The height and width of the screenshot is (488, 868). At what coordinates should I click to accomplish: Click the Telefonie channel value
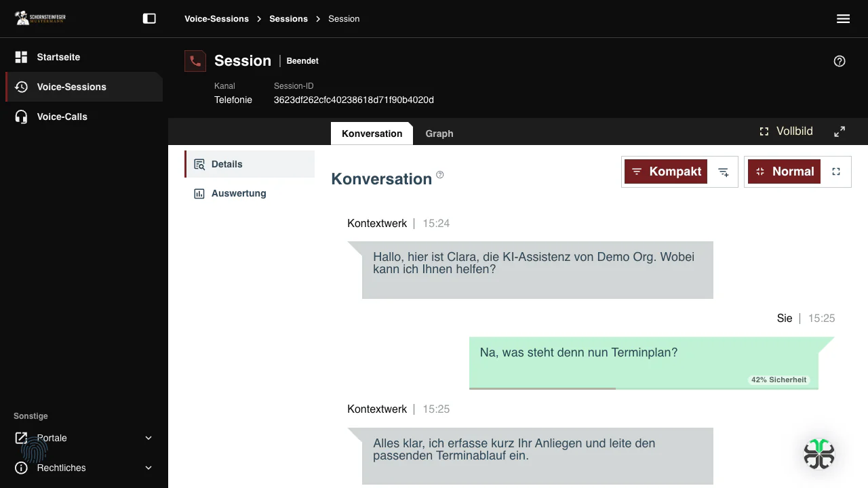[233, 100]
